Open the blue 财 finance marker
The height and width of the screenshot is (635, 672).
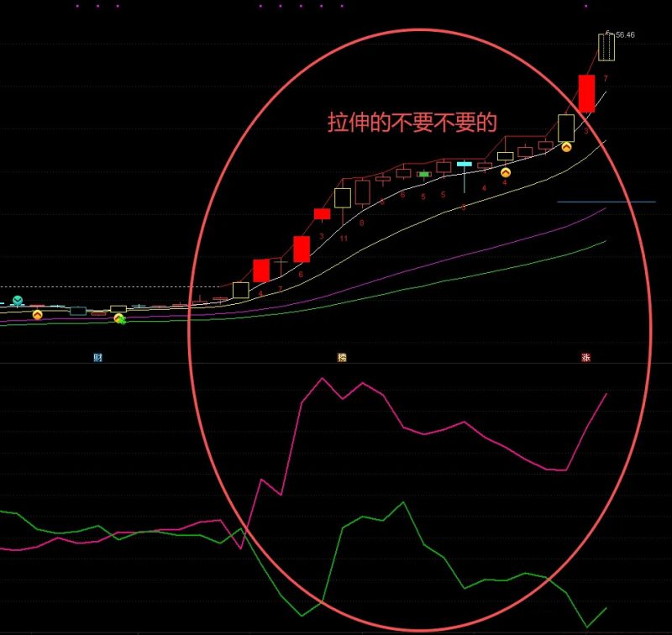pyautogui.click(x=97, y=358)
